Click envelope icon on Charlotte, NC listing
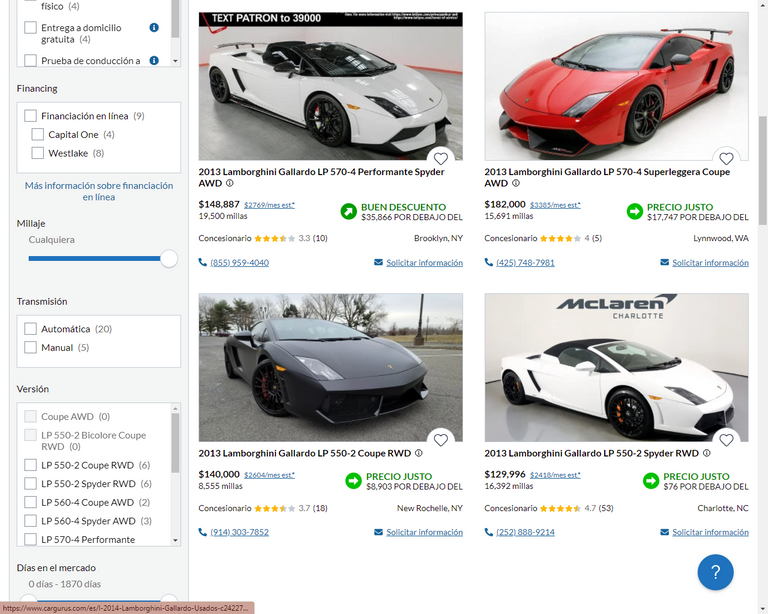This screenshot has width=768, height=614. [x=664, y=532]
